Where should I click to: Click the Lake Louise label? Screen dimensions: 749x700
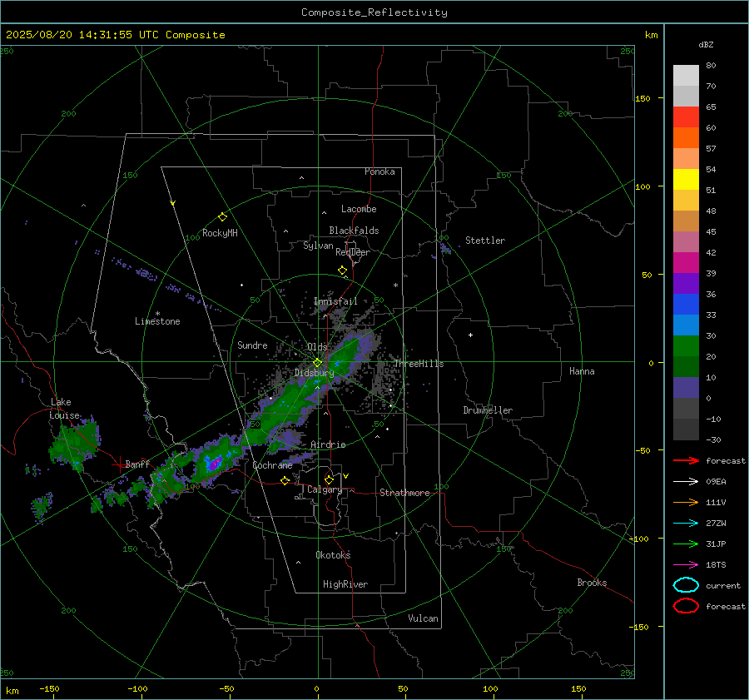(64, 409)
